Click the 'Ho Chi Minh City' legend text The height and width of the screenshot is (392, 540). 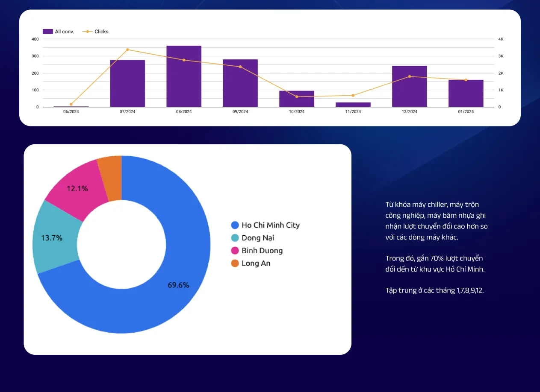pos(271,225)
